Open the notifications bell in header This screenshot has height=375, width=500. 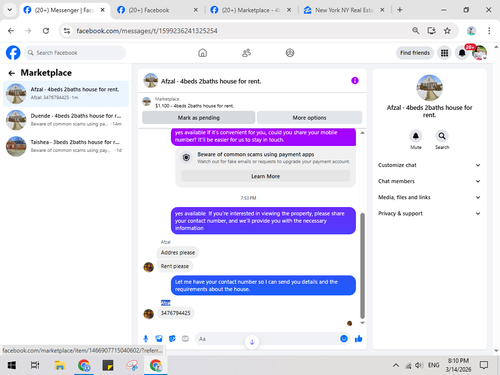click(x=462, y=53)
